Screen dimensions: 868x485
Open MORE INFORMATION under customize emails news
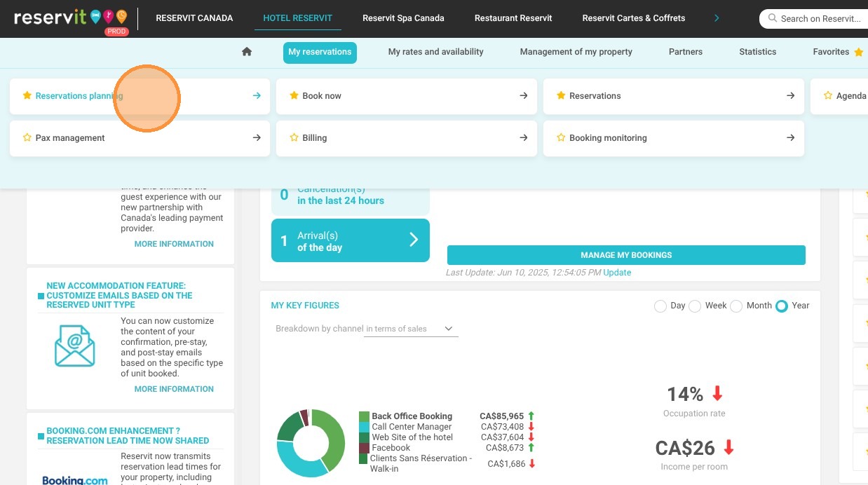(174, 389)
